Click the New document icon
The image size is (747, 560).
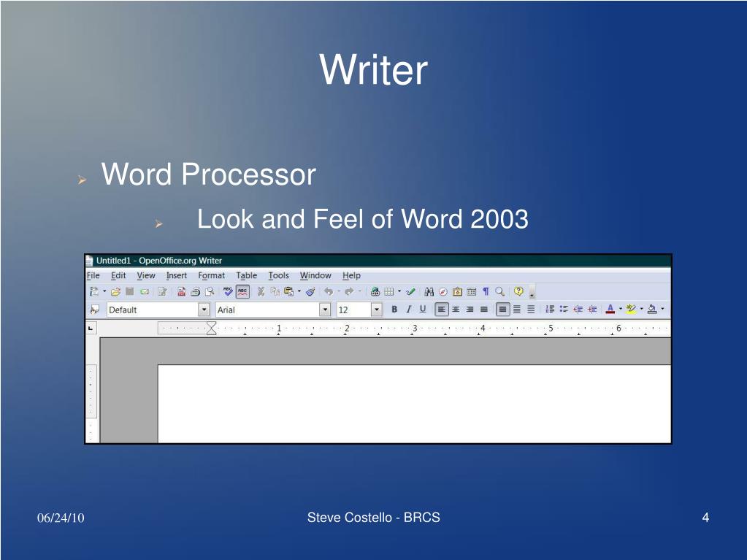click(94, 291)
